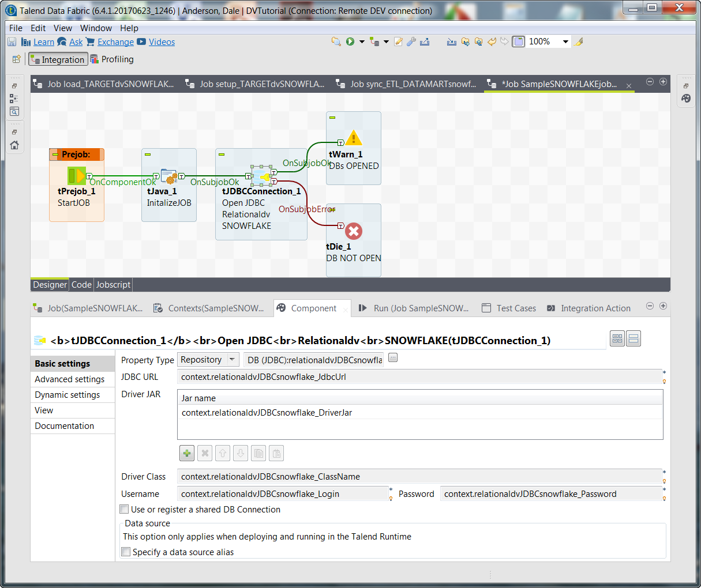The width and height of the screenshot is (701, 588).
Task: Open the Exchange link
Action: (115, 42)
